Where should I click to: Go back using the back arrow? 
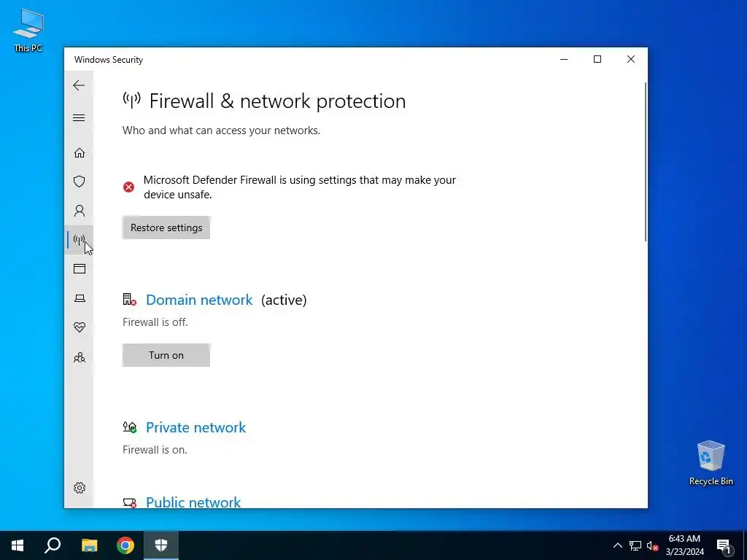79,85
